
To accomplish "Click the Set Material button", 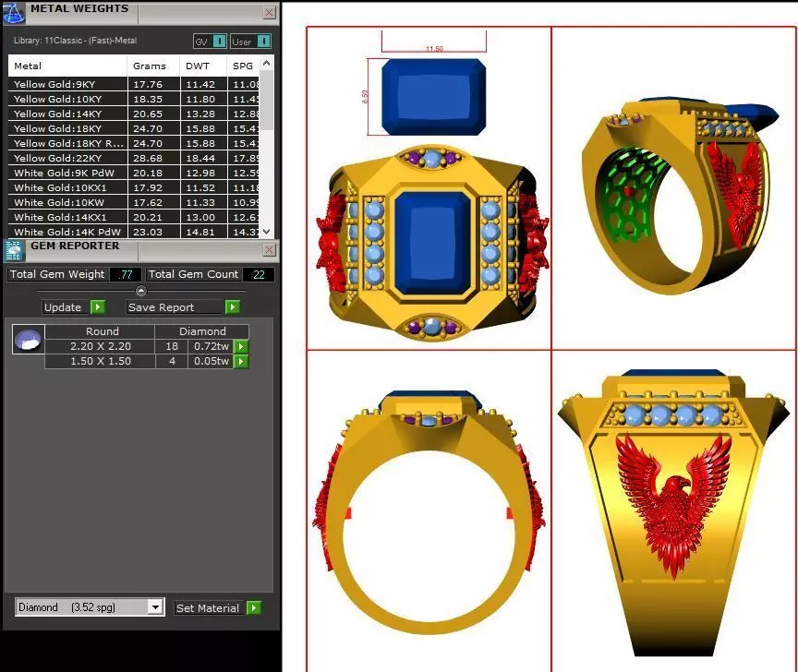I will tap(208, 608).
